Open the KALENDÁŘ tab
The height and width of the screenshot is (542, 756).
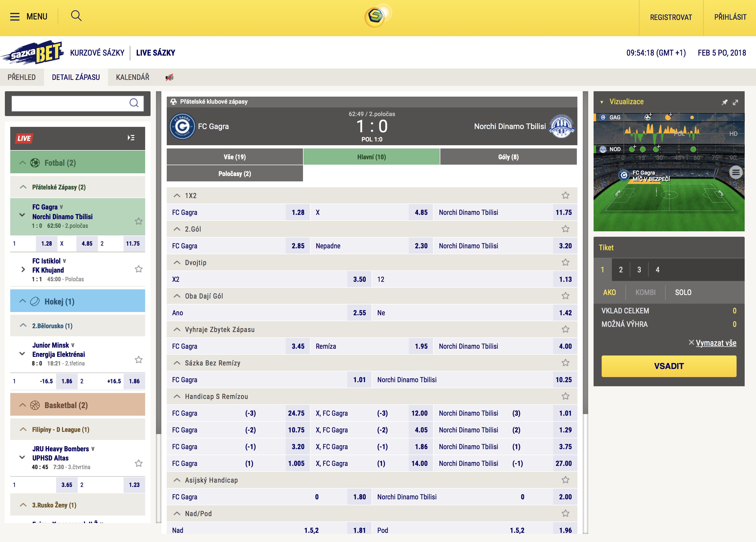pyautogui.click(x=132, y=77)
